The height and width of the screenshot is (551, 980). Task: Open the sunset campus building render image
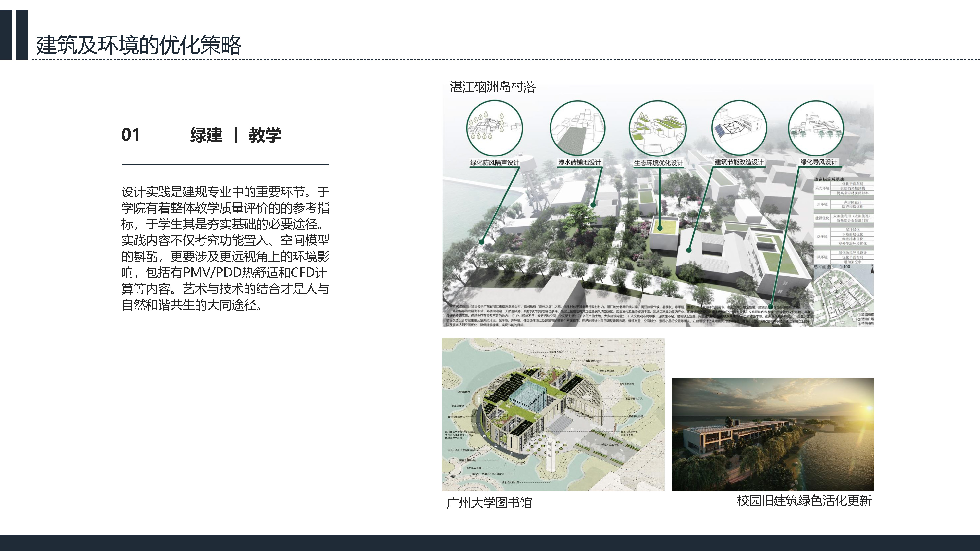[773, 434]
